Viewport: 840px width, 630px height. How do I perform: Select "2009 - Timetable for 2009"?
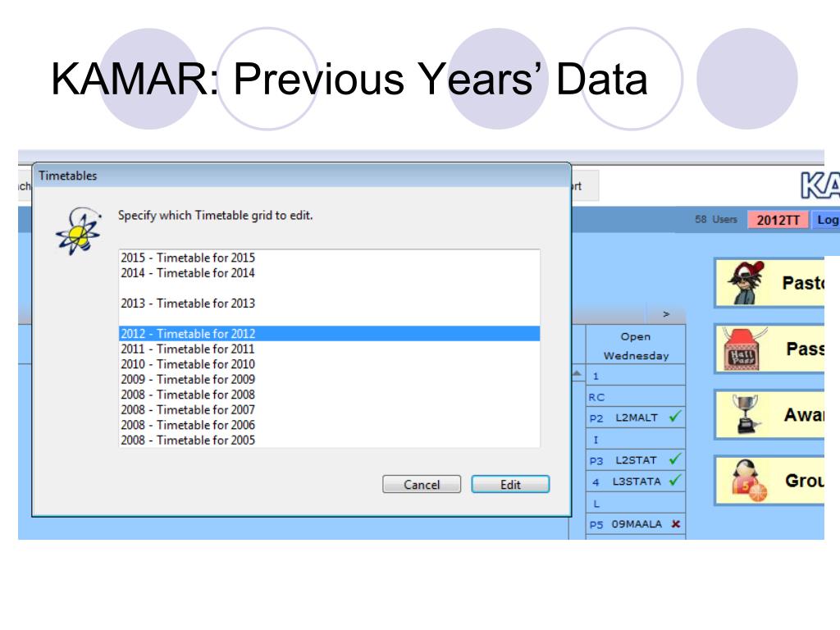329,379
